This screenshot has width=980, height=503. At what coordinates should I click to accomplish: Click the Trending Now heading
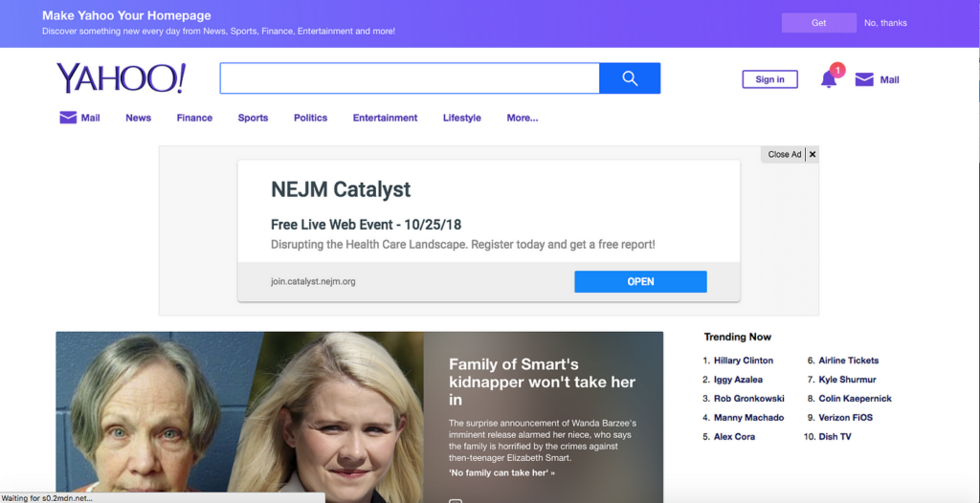pyautogui.click(x=738, y=337)
